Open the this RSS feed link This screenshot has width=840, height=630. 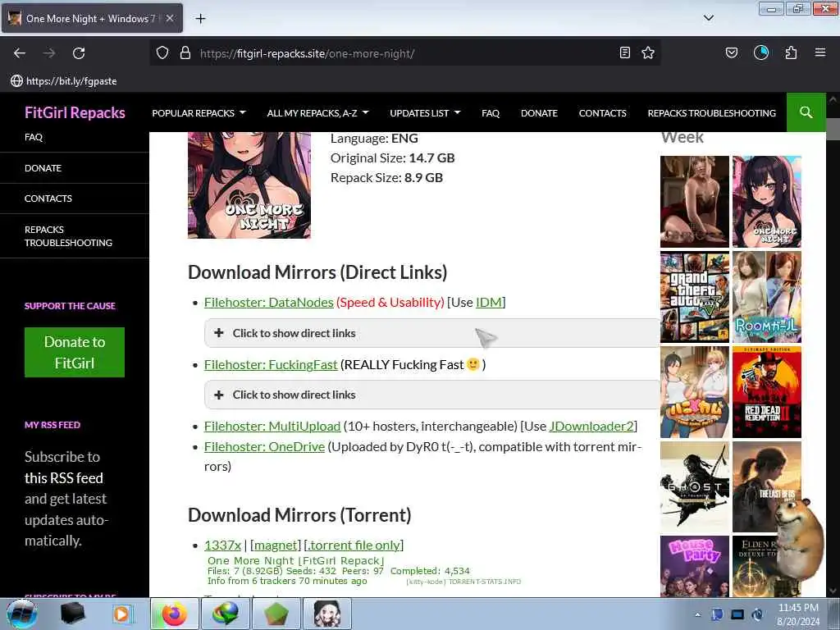[x=64, y=478]
